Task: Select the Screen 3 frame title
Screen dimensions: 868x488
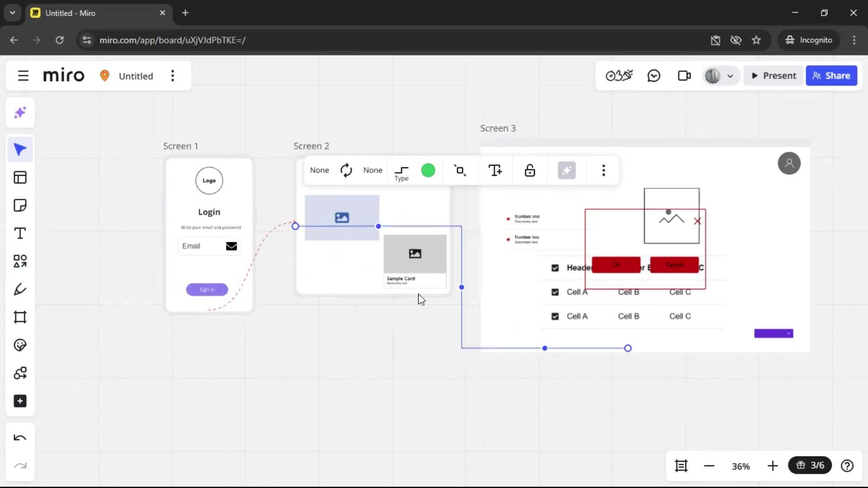Action: tap(498, 128)
